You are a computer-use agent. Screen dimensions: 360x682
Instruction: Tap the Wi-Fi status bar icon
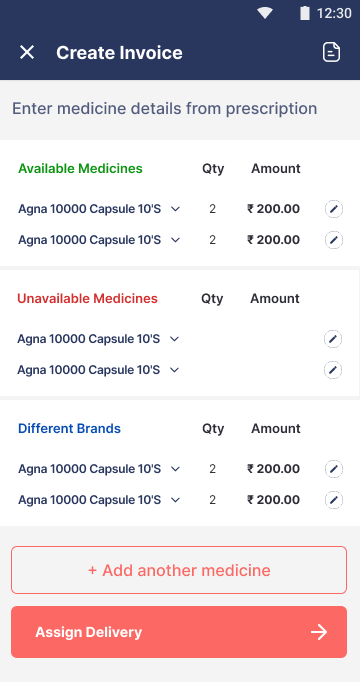[265, 13]
